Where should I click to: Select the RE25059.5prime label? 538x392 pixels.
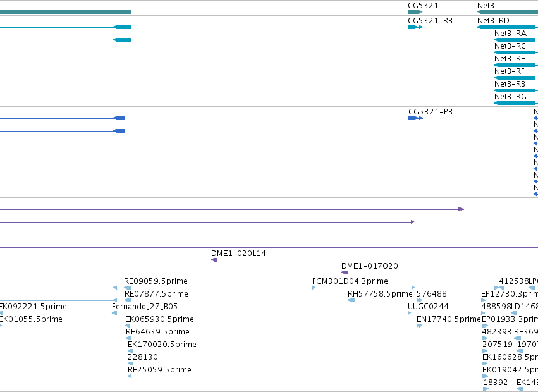click(x=159, y=370)
